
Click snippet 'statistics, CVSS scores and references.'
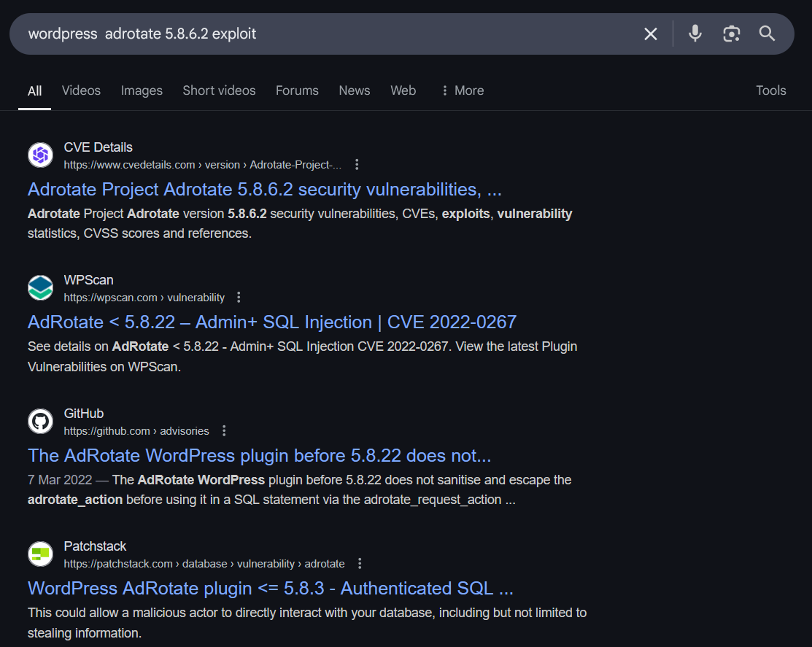click(x=139, y=233)
